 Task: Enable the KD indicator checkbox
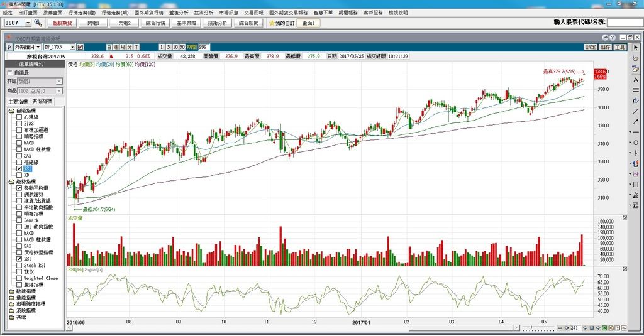[19, 175]
